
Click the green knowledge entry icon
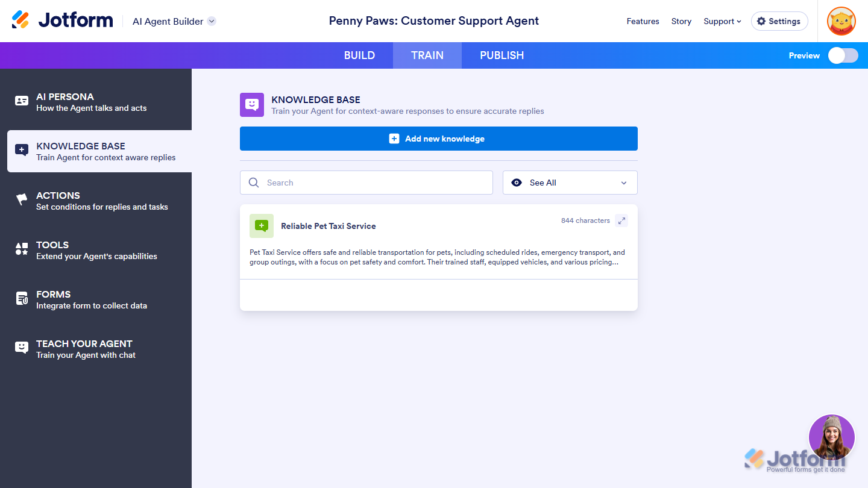262,226
